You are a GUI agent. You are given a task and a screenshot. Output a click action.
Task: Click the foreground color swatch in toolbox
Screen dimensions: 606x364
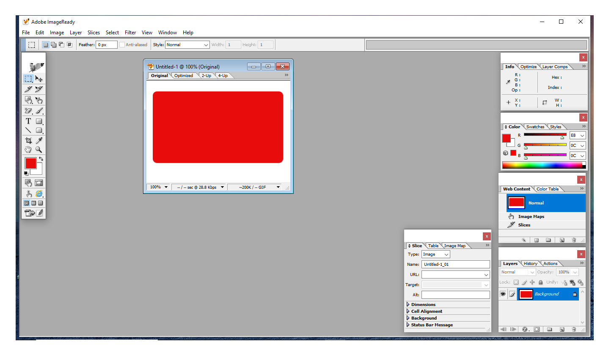[x=30, y=163]
